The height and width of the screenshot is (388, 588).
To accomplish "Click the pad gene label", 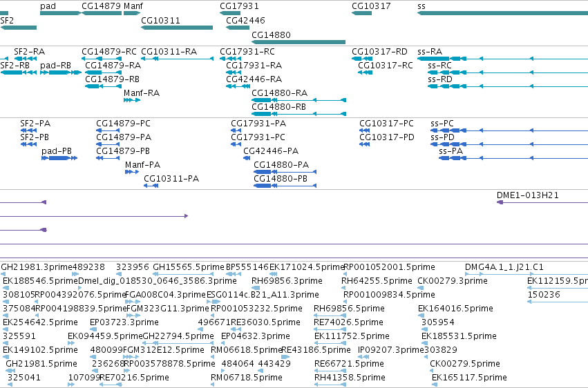I will pyautogui.click(x=48, y=6).
